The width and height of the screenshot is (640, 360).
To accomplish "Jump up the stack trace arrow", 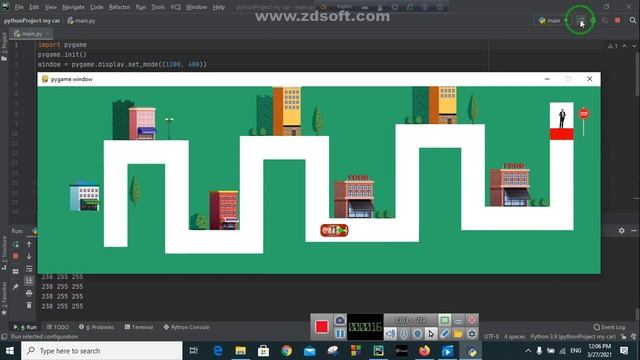I will [29, 244].
